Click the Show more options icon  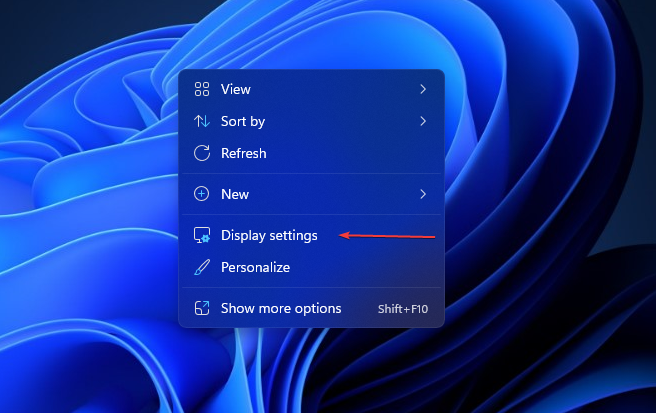click(x=202, y=308)
